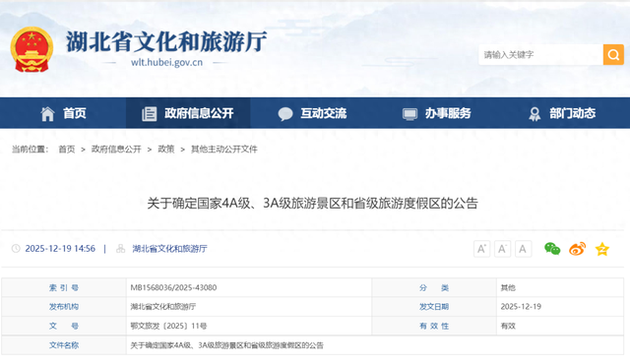
Task: Focus the keyword search input field
Action: click(x=540, y=54)
